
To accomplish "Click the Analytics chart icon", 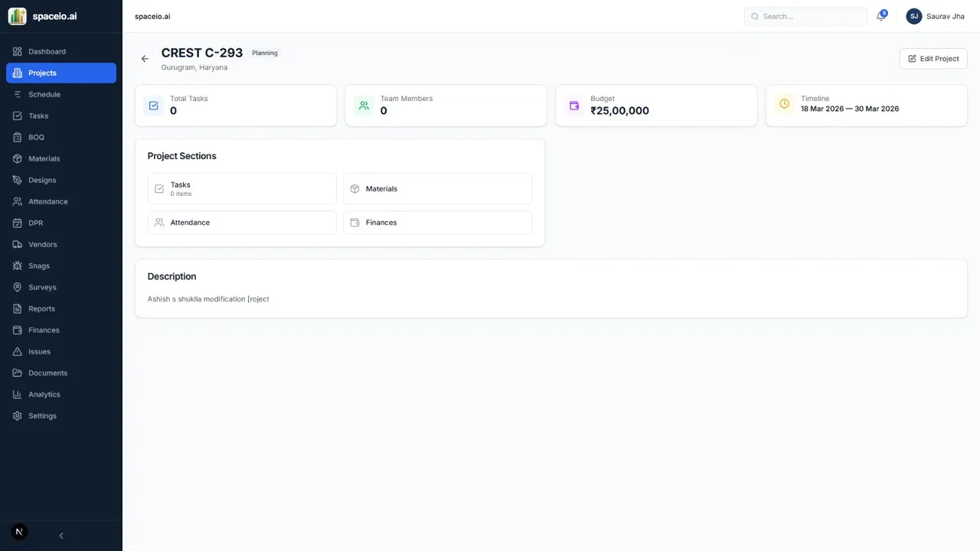I will pos(18,394).
